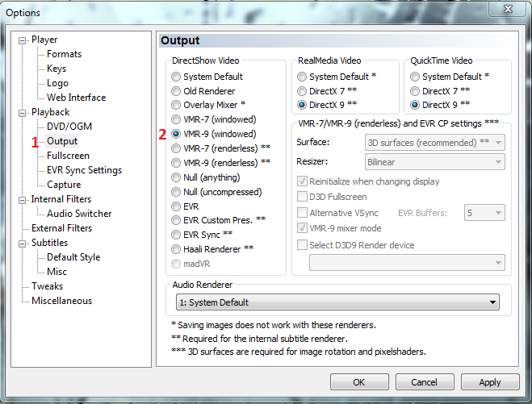Select the Internal Filters tree item
532x404 pixels.
(61, 199)
